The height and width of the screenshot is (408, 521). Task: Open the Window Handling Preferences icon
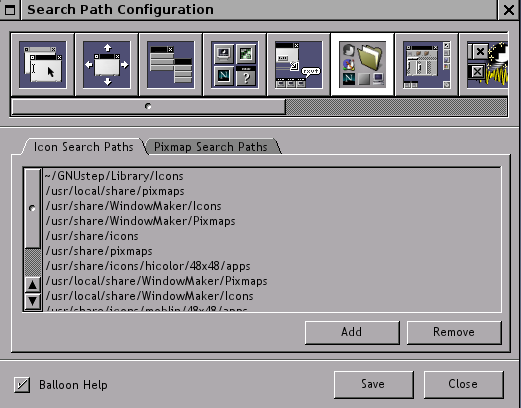(107, 64)
